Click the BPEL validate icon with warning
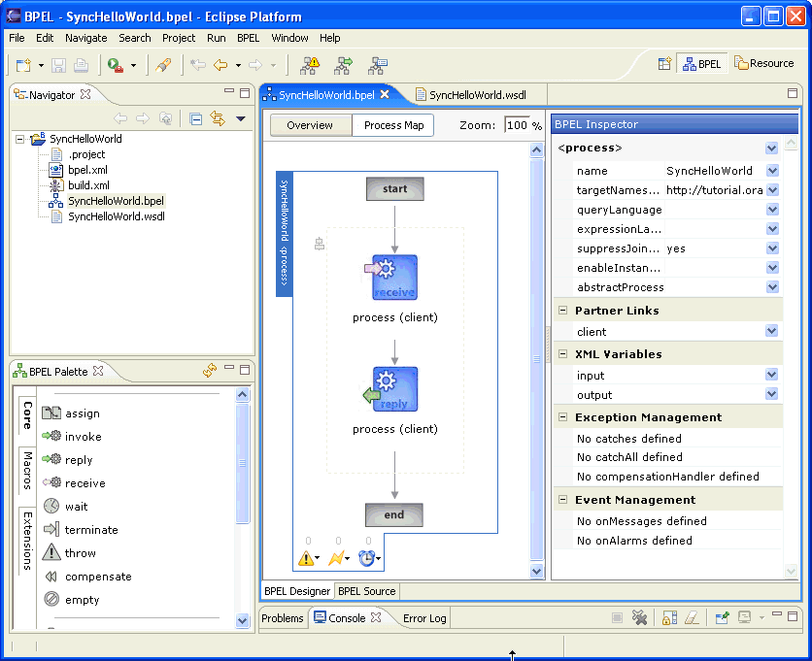The image size is (812, 661). coord(311,65)
